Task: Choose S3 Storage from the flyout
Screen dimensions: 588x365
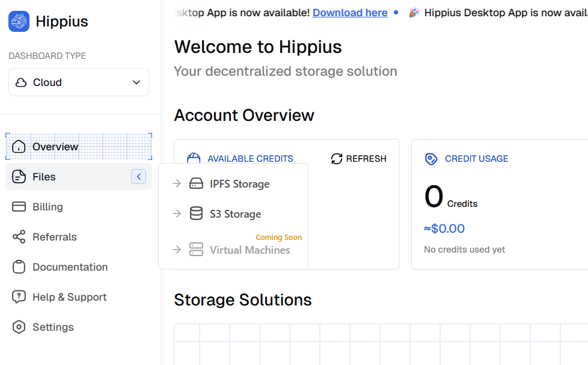Action: [235, 214]
